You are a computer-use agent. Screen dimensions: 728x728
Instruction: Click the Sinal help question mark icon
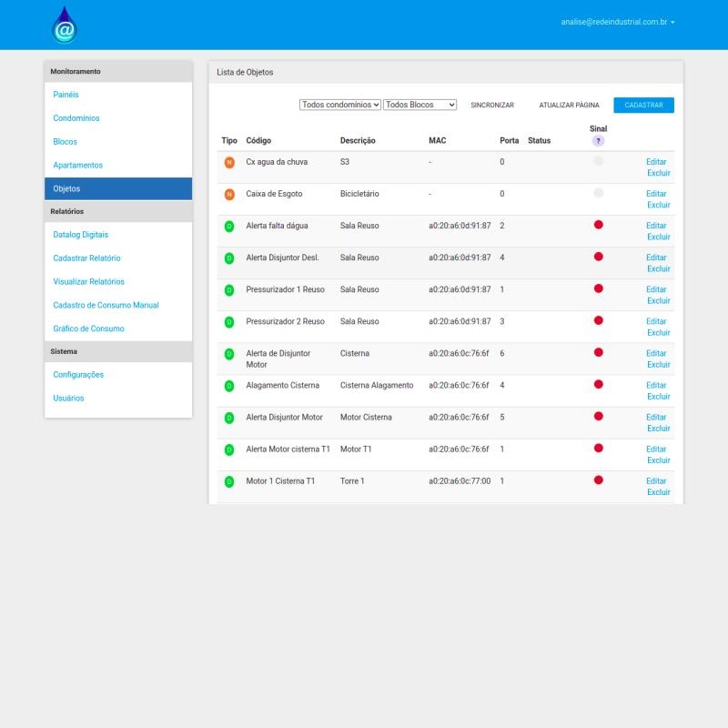(598, 141)
